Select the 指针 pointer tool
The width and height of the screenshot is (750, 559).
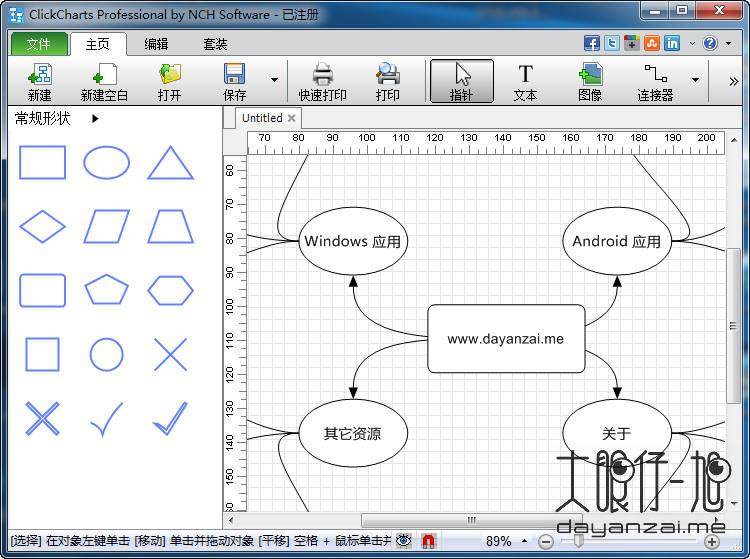[462, 81]
